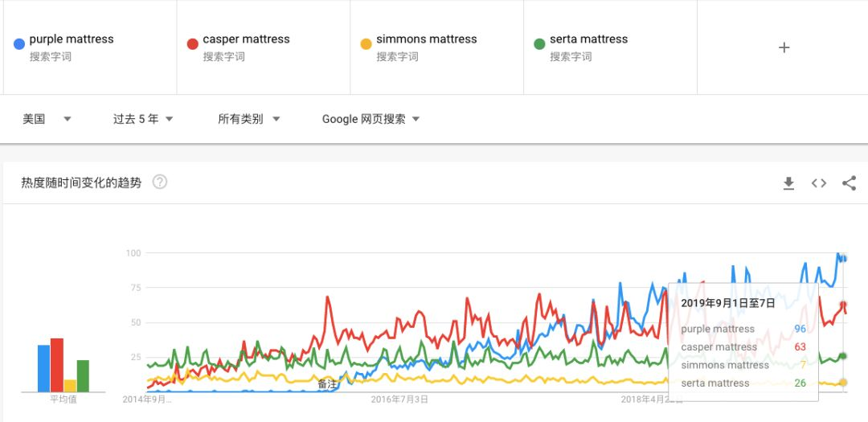Click the download CSV icon
Viewport: 868px width, 422px height.
click(788, 183)
